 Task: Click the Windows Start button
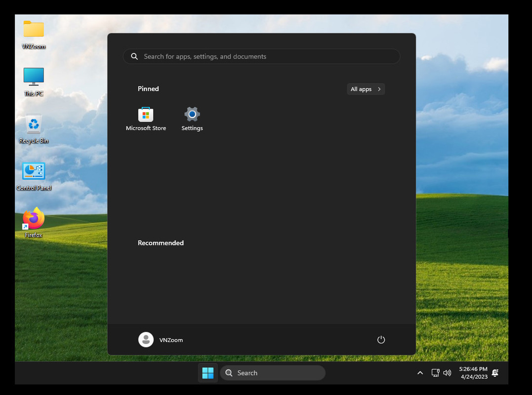(x=207, y=373)
